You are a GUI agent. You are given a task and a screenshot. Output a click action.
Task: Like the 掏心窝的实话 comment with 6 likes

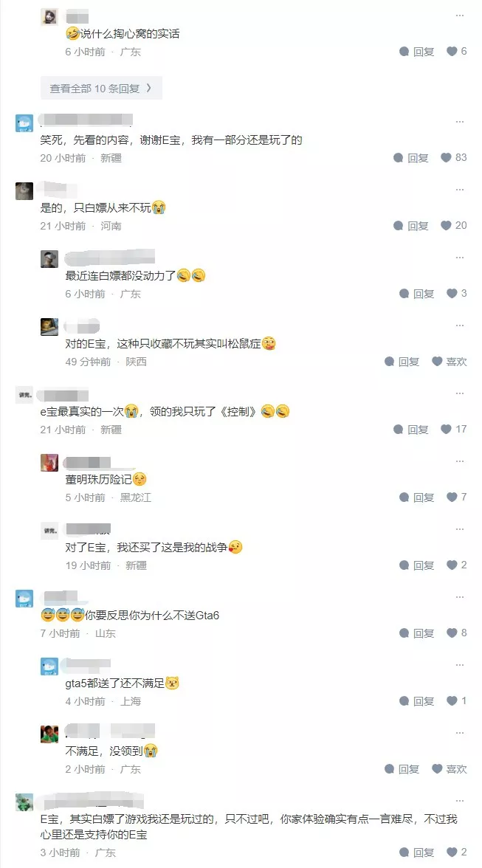[457, 52]
